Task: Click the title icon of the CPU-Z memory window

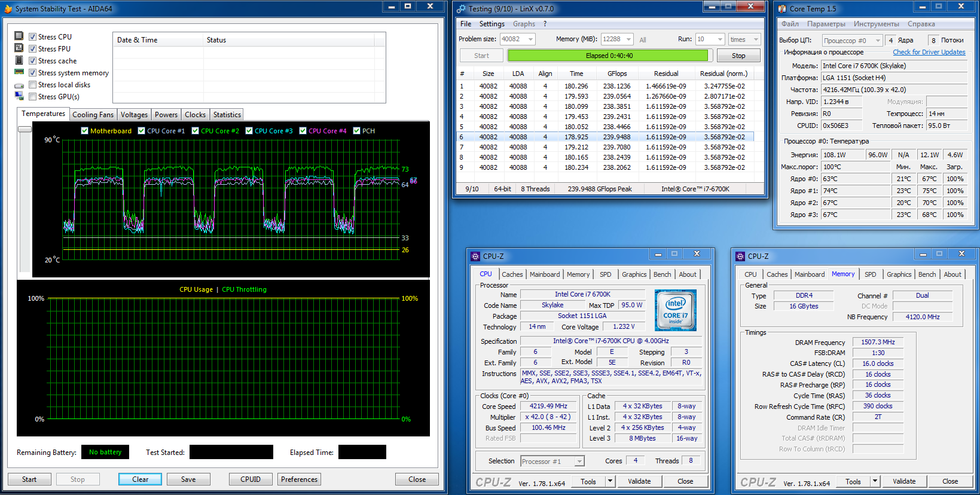Action: click(740, 256)
